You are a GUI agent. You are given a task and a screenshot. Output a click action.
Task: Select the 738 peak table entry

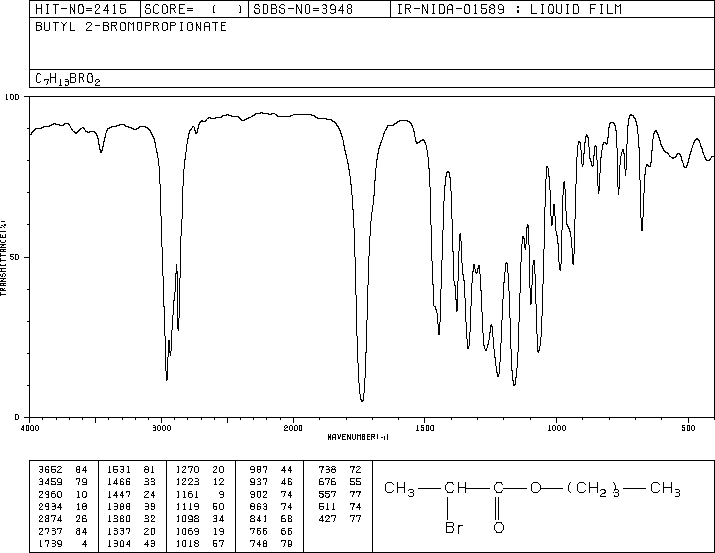click(x=340, y=470)
